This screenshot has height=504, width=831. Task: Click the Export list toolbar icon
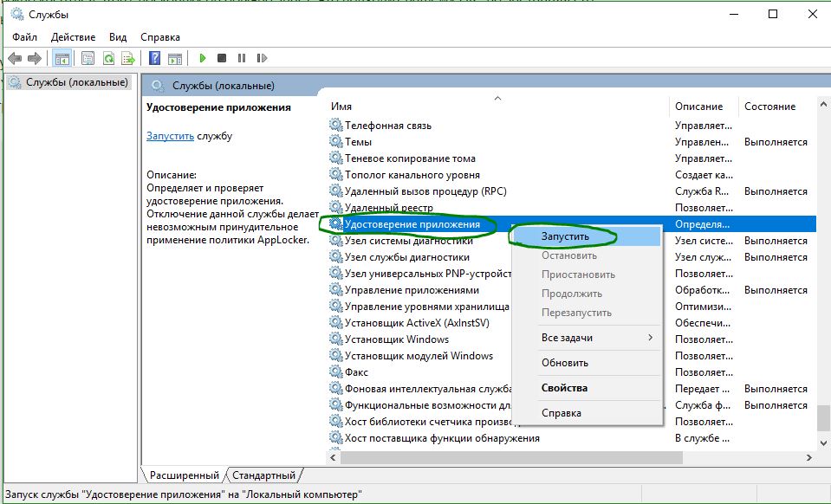click(x=128, y=58)
